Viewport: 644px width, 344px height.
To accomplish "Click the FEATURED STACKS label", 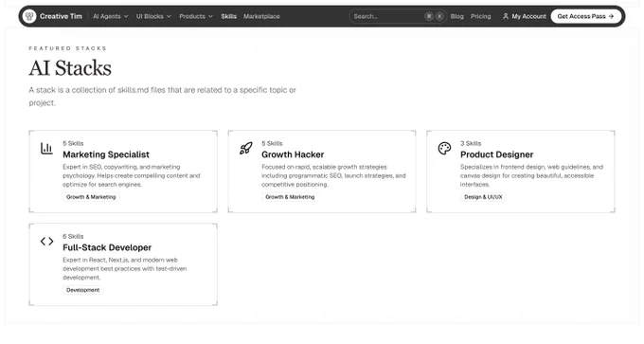I will point(68,48).
